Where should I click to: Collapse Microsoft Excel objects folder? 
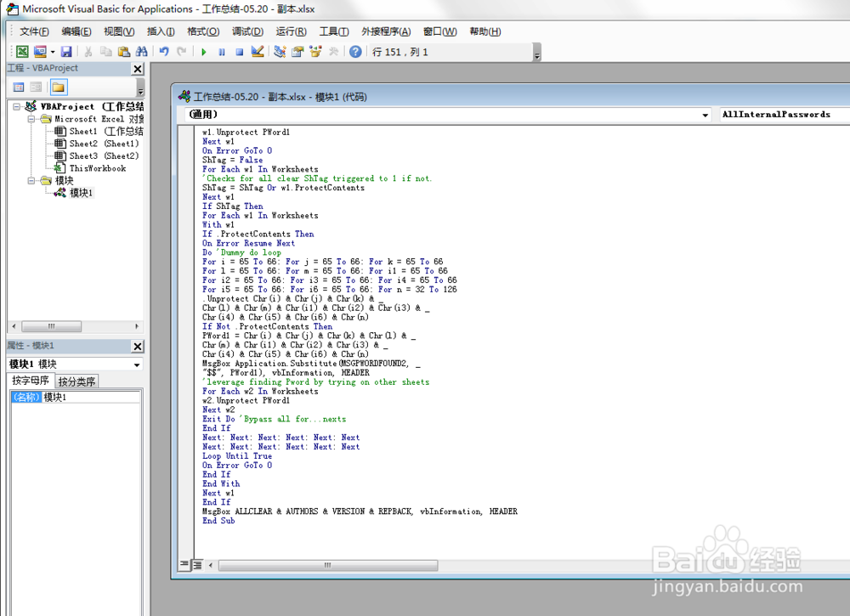click(x=31, y=119)
